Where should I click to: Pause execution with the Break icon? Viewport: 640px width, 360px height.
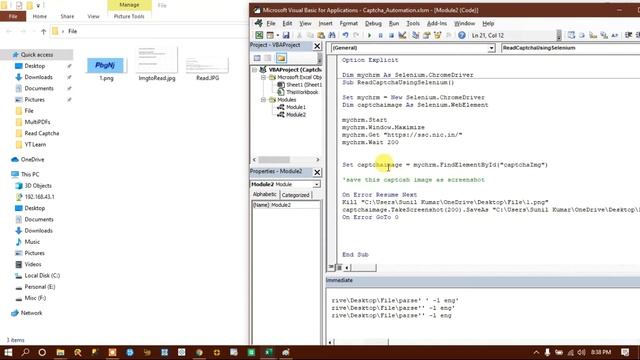point(380,36)
